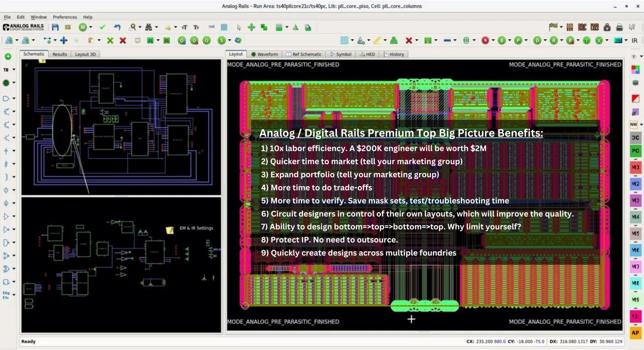Click the IR button in toolbar
The height and width of the screenshot is (350, 644).
[635, 40]
